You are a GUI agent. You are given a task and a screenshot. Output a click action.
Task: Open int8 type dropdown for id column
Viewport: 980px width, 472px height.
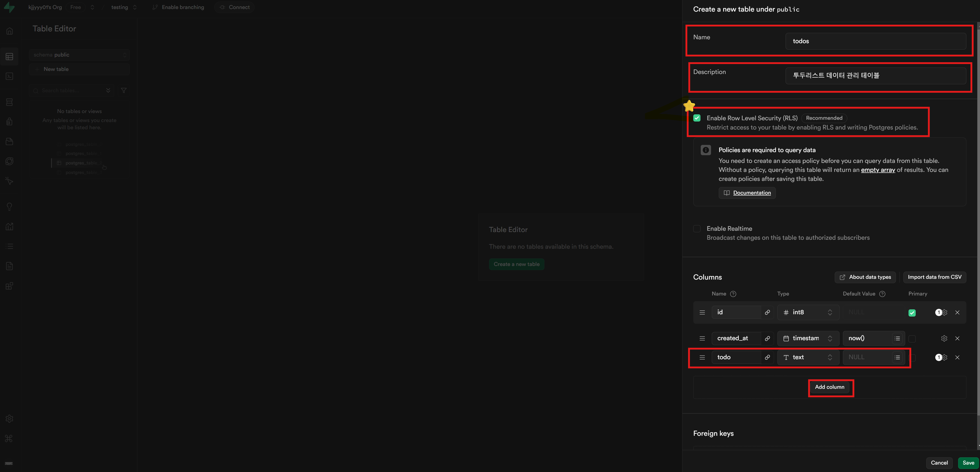[808, 312]
